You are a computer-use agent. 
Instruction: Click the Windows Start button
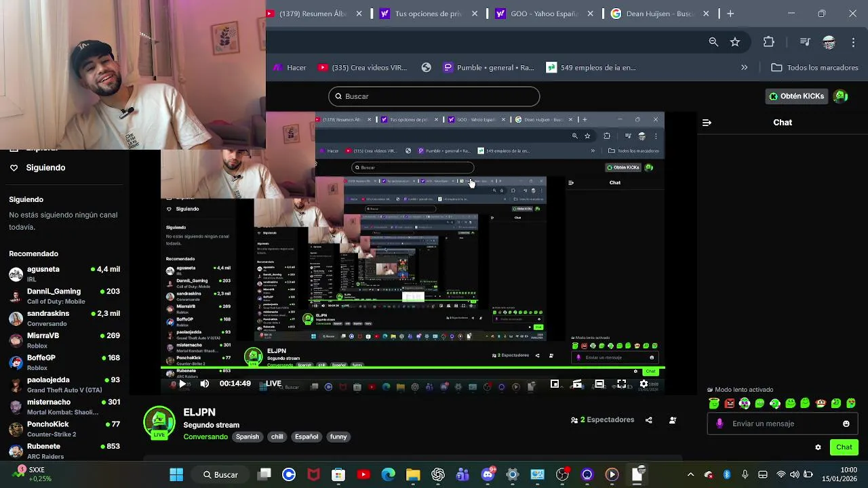pyautogui.click(x=176, y=475)
